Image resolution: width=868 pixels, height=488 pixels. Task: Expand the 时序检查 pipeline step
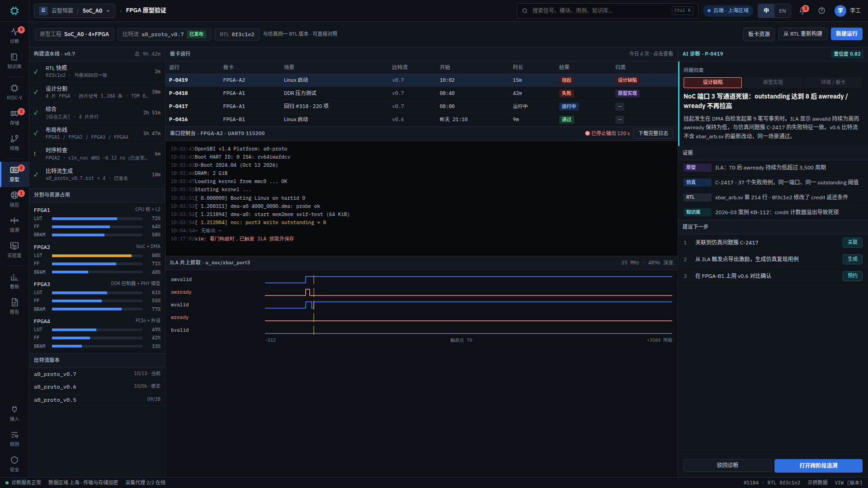(x=97, y=154)
